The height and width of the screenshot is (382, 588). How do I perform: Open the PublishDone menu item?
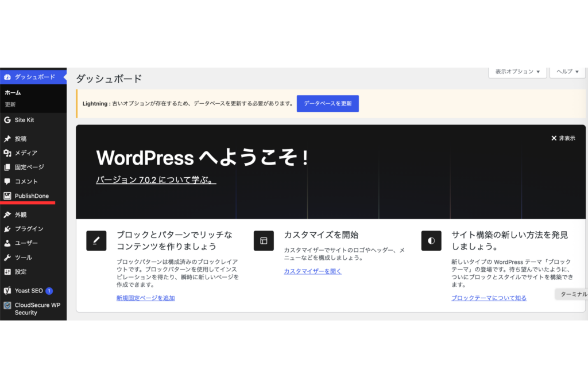[33, 196]
